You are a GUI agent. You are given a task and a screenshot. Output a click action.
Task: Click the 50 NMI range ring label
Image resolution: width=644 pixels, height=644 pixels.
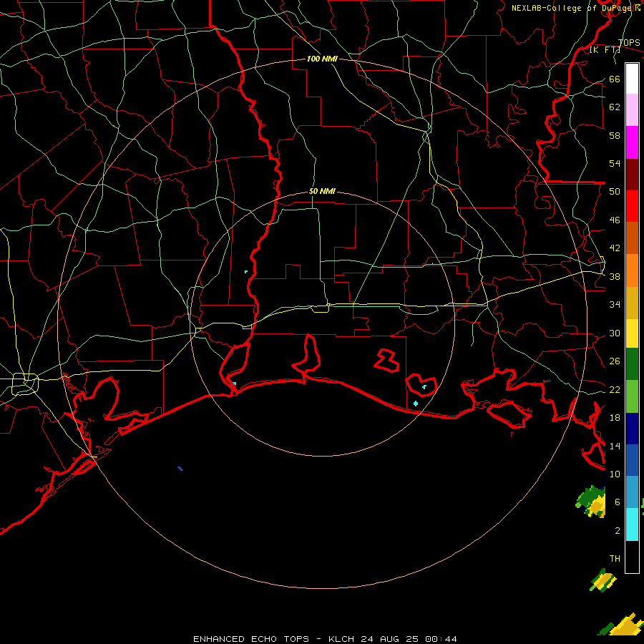(323, 191)
